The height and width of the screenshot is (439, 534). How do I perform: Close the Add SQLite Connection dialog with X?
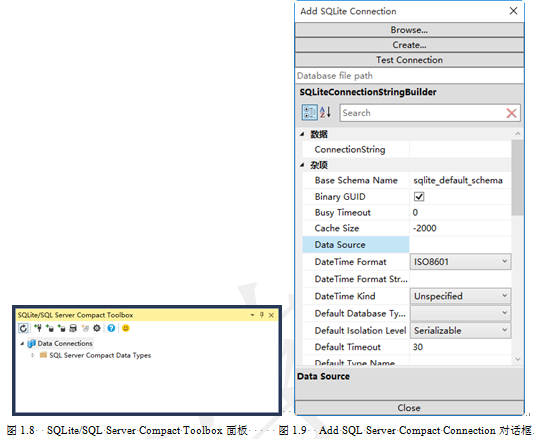tap(514, 11)
